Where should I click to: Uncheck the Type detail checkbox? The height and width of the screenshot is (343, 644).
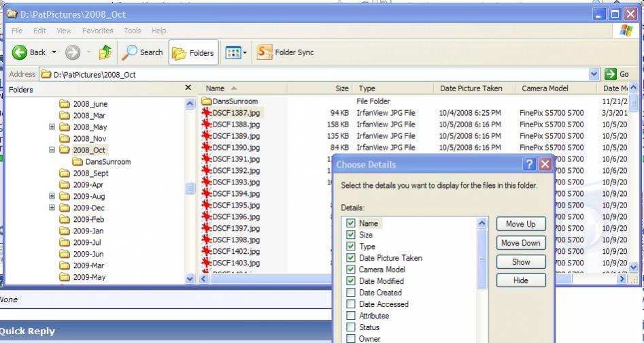point(350,246)
